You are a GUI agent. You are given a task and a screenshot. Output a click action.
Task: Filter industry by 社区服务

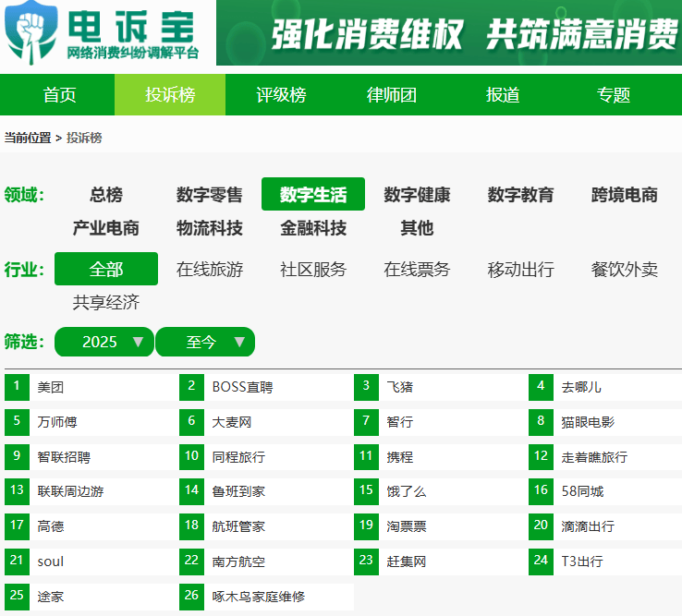[313, 269]
